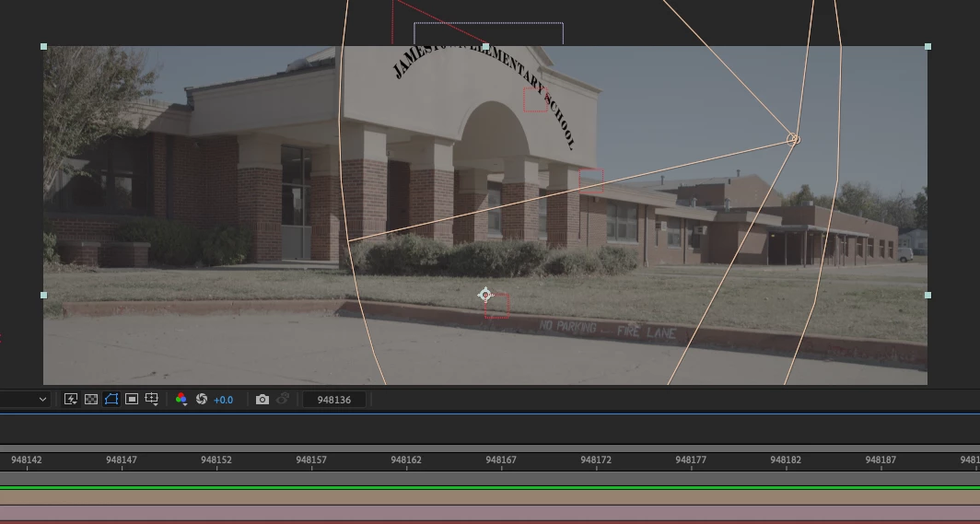980x524 pixels.
Task: Click the Reset Exposure aperture icon
Action: (x=201, y=399)
